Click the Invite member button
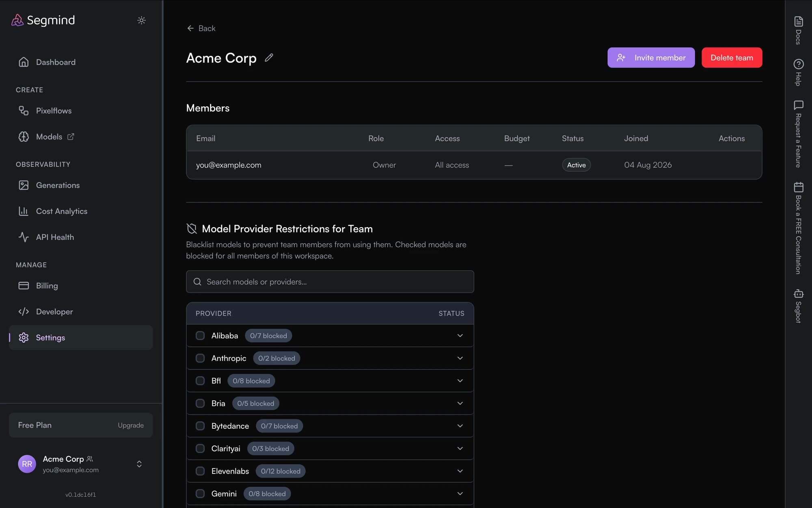This screenshot has width=812, height=508. pos(651,58)
